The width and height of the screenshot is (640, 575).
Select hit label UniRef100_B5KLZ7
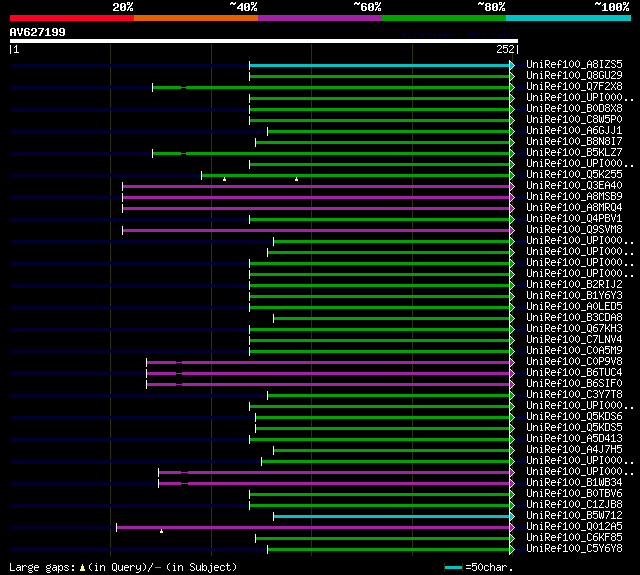click(x=574, y=153)
